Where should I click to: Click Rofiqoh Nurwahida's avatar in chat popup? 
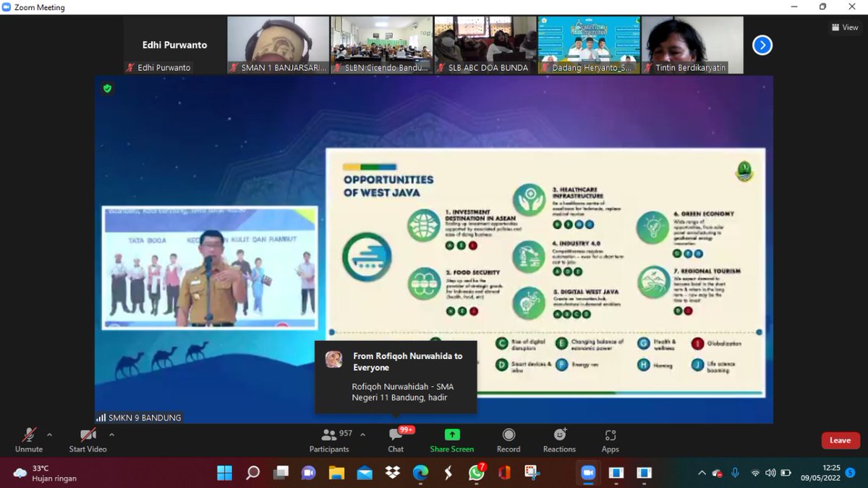[x=333, y=359]
